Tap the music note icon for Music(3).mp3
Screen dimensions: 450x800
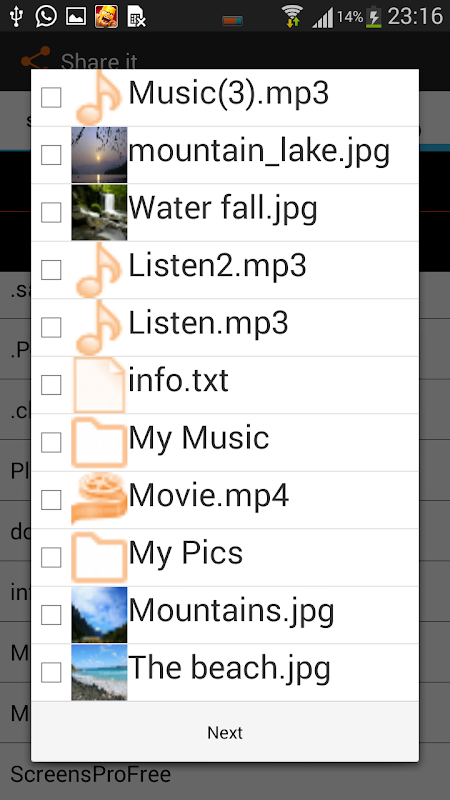tap(99, 97)
